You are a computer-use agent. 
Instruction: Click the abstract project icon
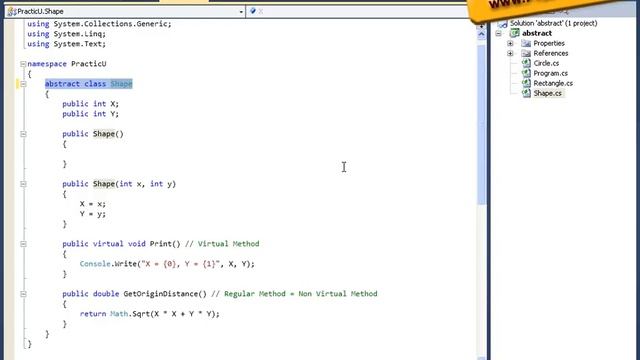pos(515,33)
